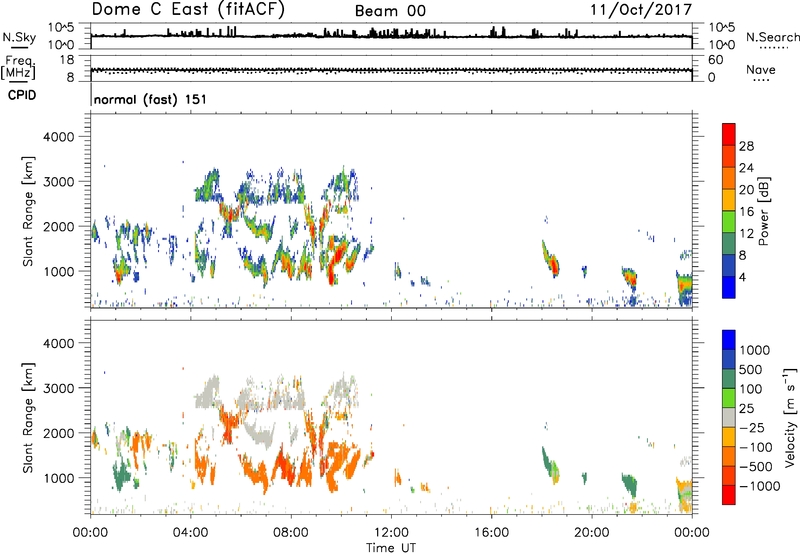Image resolution: width=800 pixels, height=554 pixels.
Task: Click the frequency trace strip
Action: pyautogui.click(x=391, y=70)
